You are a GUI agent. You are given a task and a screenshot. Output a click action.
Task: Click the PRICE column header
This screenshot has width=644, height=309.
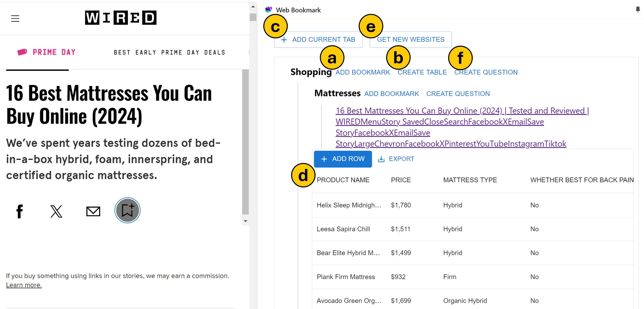pyautogui.click(x=401, y=180)
